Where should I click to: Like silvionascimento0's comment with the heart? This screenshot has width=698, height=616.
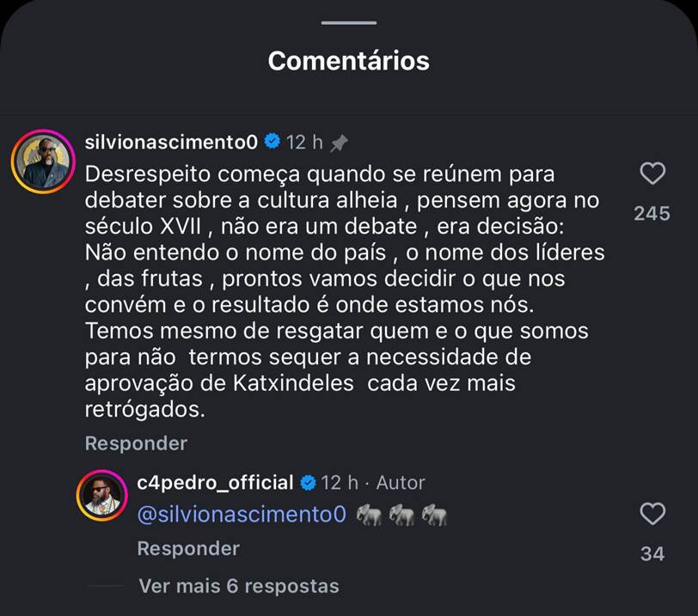point(652,174)
